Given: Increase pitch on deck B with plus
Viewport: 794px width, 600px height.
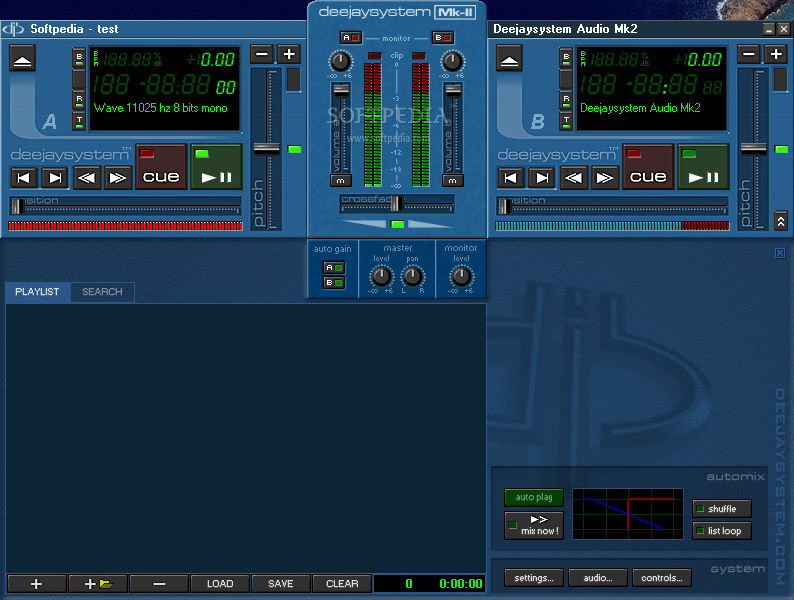Looking at the screenshot, I should pos(776,54).
